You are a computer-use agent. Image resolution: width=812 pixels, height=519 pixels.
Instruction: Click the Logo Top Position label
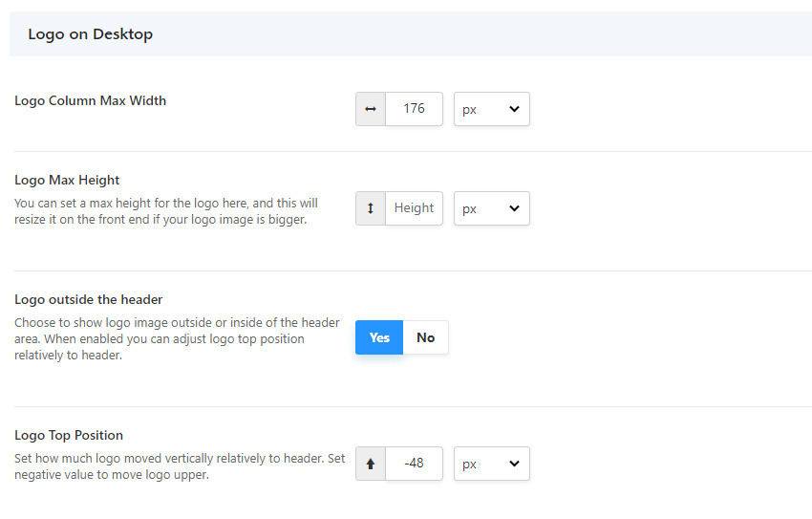pos(69,435)
